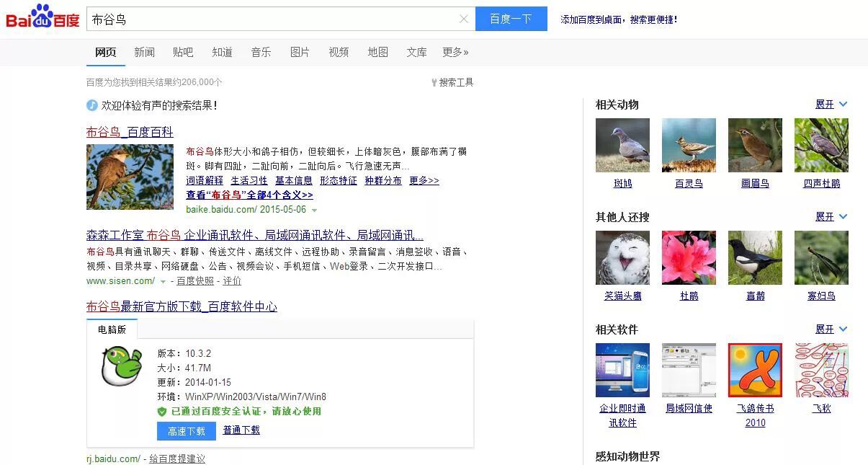Open 搜索工具 filter tools
Viewport: 868px width, 465px height.
tap(452, 82)
